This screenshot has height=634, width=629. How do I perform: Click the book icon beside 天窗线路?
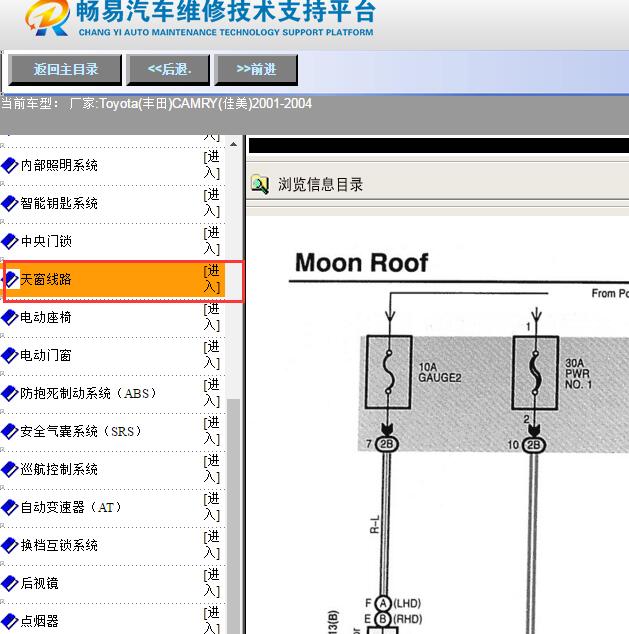11,279
